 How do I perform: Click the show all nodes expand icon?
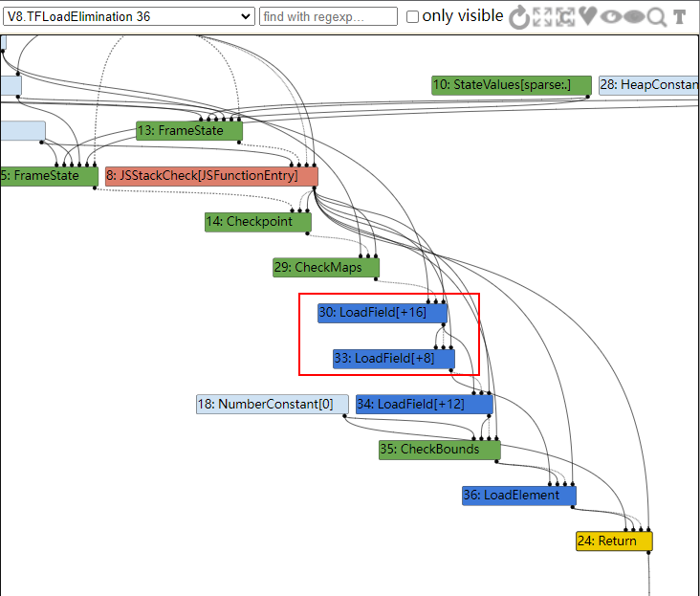click(x=542, y=16)
